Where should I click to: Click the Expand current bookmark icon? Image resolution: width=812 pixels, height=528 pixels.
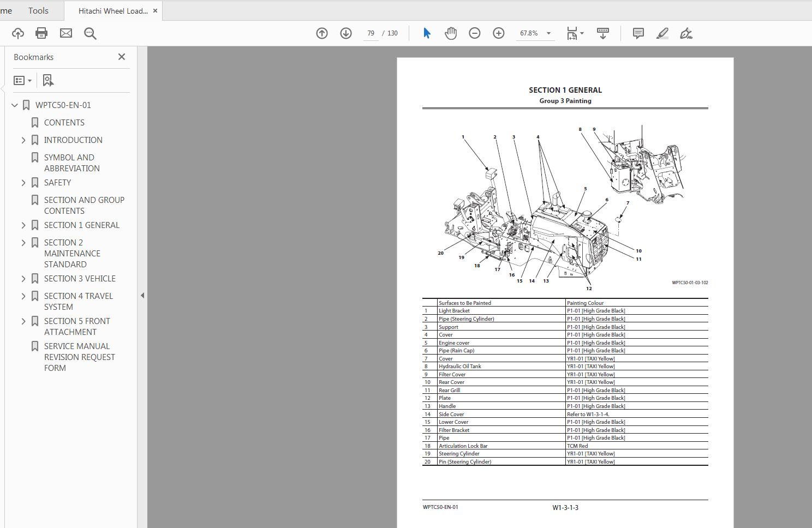(x=48, y=80)
